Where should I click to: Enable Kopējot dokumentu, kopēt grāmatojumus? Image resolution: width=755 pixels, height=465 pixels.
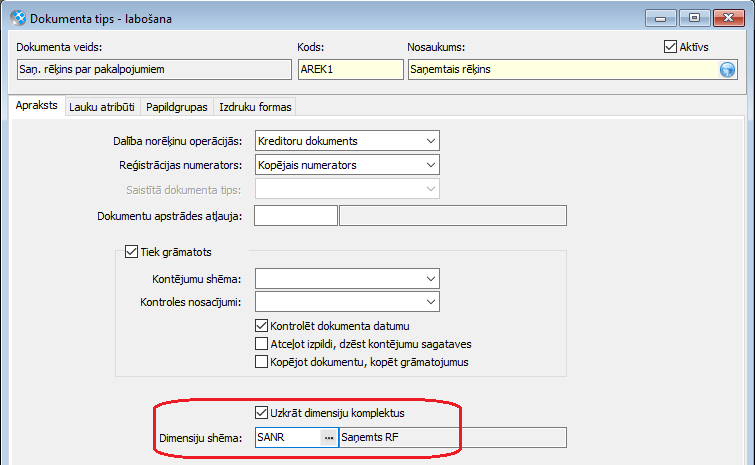tap(261, 362)
